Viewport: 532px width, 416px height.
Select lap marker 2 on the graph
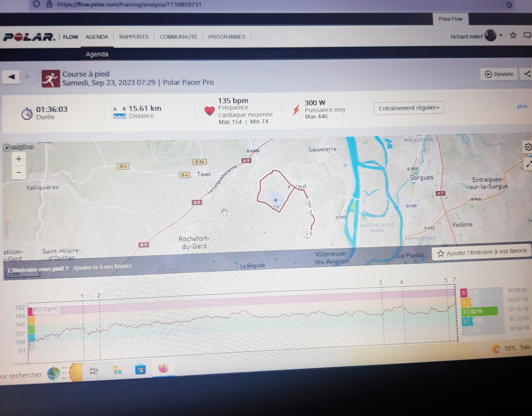point(99,295)
